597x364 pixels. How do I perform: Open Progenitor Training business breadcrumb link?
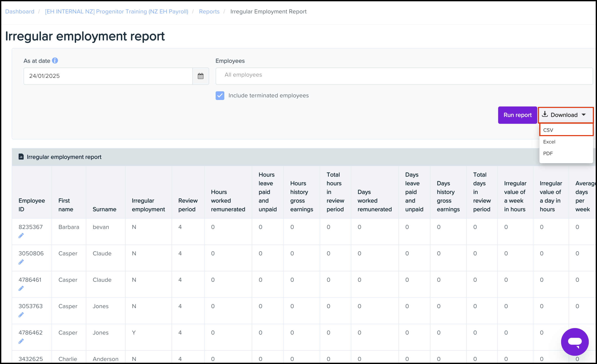point(117,11)
